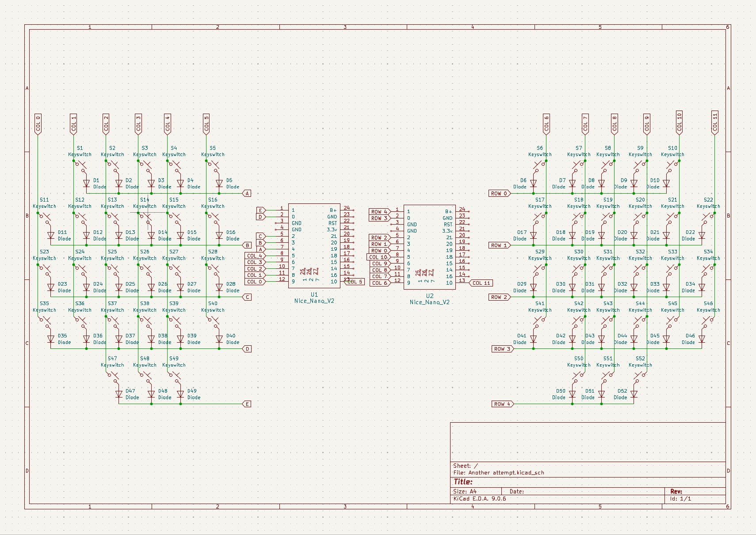
Task: Click the Nice_Nano_V2 value under U2
Action: 430,302
